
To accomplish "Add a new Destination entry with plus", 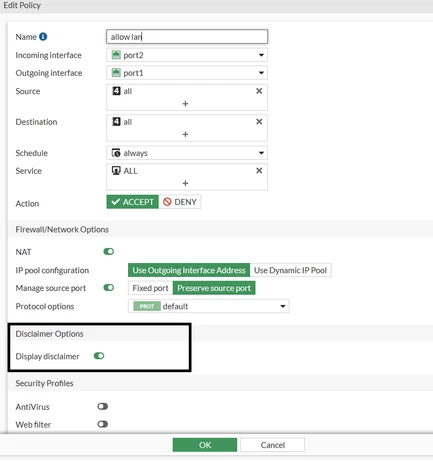I will 185,134.
